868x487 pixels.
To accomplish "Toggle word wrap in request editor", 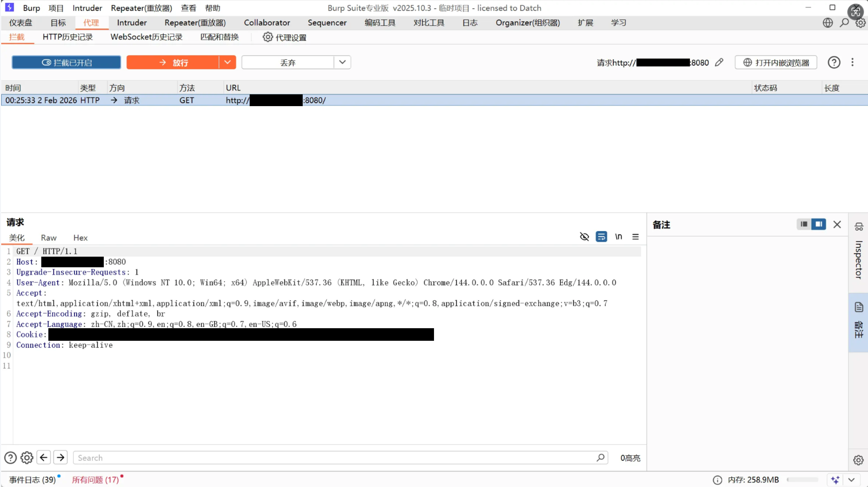I will coord(601,237).
